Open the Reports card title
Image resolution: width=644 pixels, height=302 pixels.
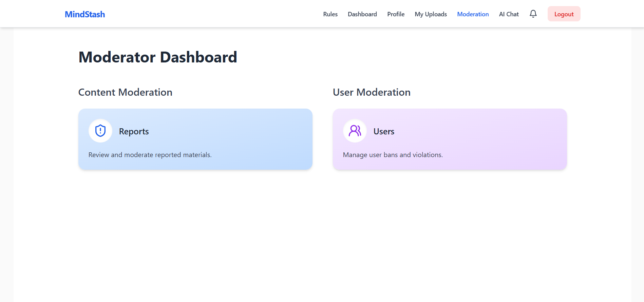[x=134, y=132]
